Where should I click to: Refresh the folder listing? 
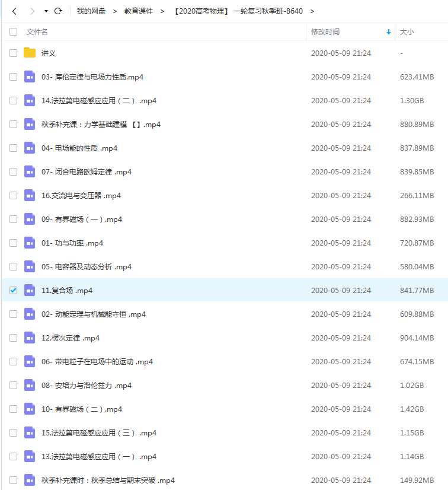click(58, 11)
